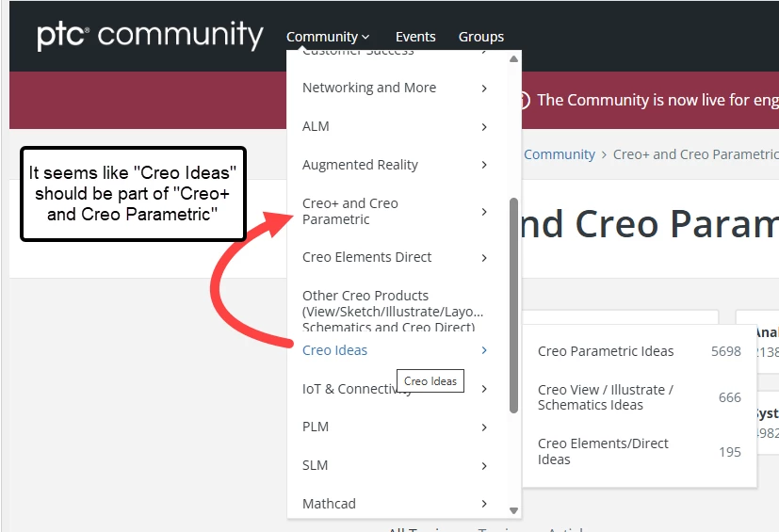Expand IoT & Connectivity submenu chevron

tap(484, 389)
